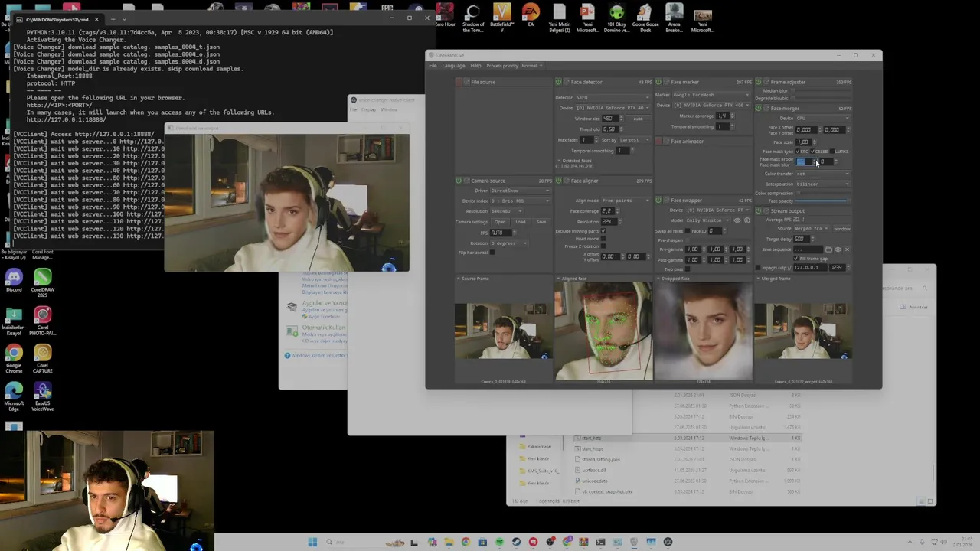Click the Stream output window button
The image size is (980, 551).
[x=842, y=228]
